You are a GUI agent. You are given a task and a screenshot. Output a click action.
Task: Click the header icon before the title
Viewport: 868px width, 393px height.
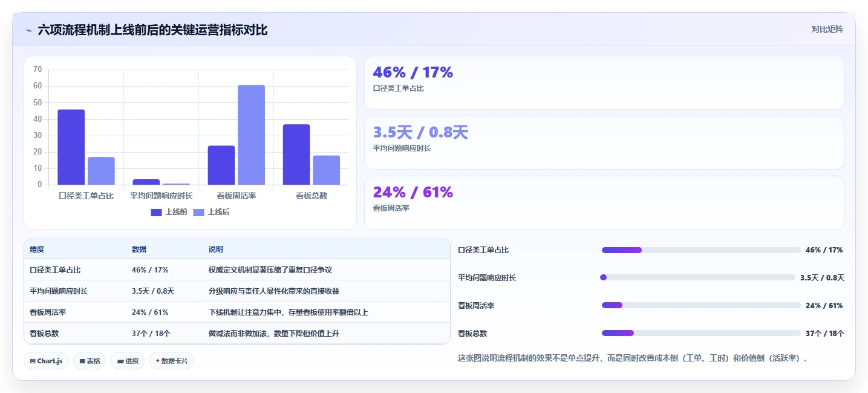29,30
